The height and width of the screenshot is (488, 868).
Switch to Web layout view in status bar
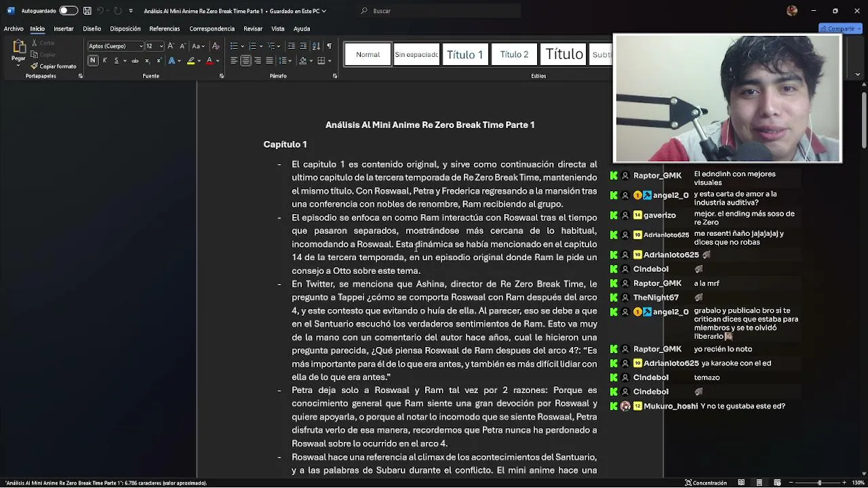(x=777, y=483)
